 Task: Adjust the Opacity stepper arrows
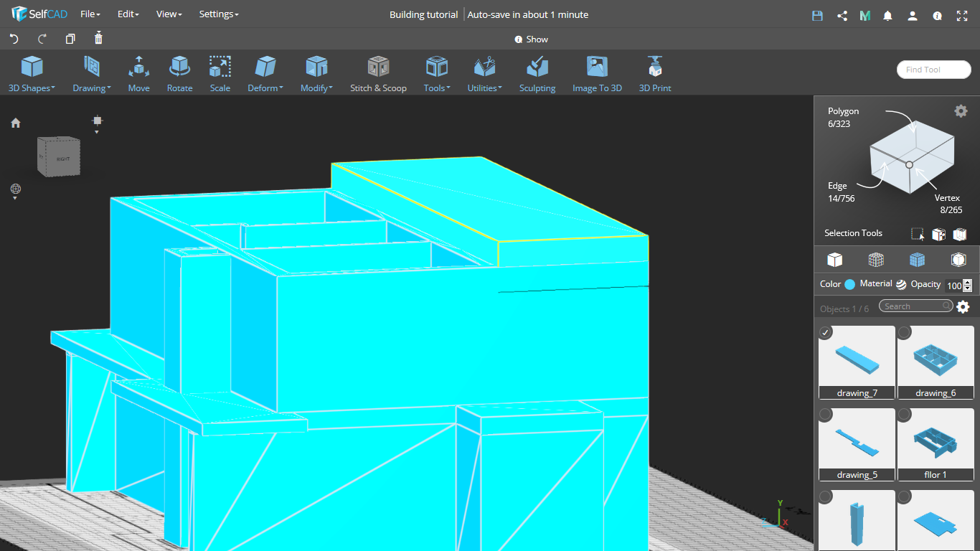968,285
